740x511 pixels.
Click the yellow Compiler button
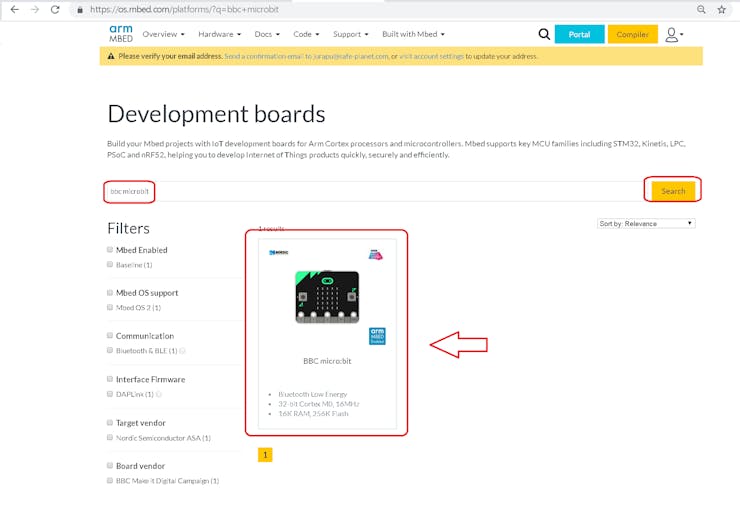(632, 34)
